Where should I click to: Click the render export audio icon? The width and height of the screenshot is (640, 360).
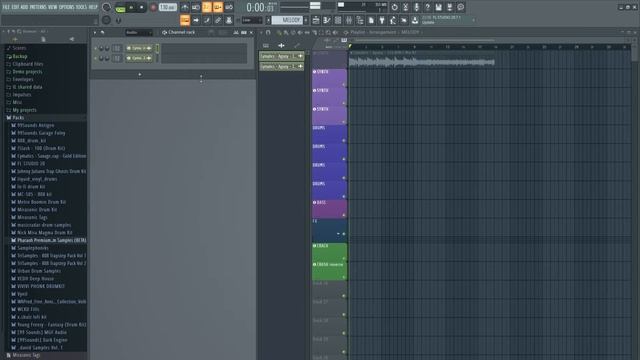click(449, 7)
